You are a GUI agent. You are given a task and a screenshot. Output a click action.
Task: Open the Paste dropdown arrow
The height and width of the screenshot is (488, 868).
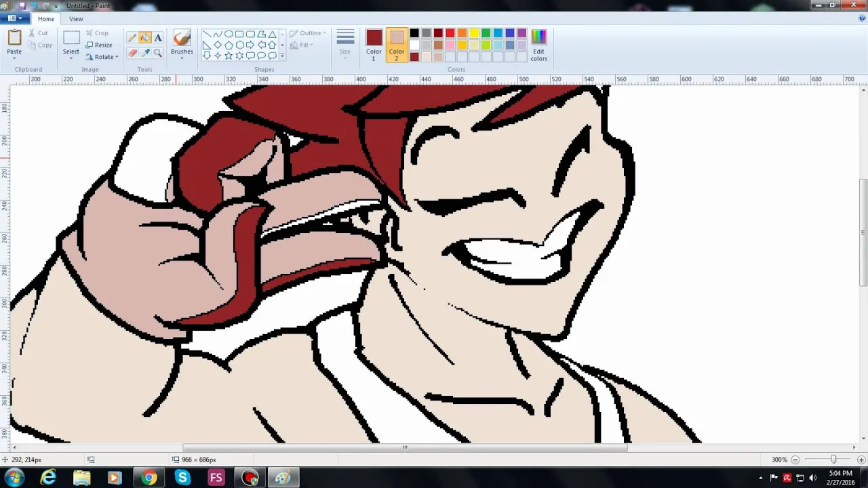coord(14,58)
